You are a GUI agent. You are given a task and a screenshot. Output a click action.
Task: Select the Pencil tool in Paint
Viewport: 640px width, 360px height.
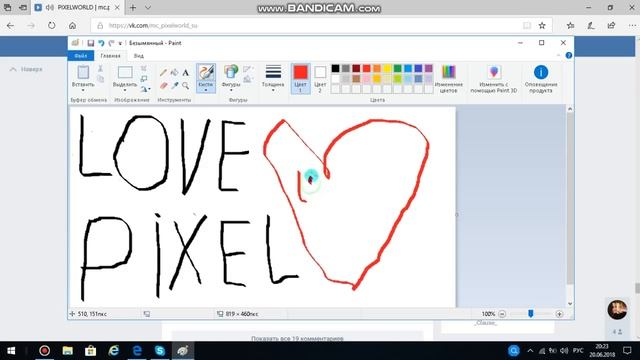pos(163,73)
